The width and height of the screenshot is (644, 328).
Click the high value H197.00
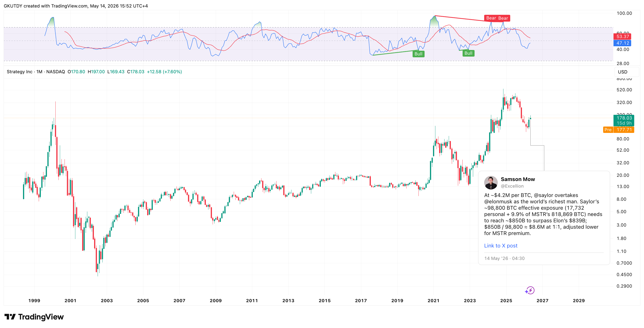click(x=96, y=72)
